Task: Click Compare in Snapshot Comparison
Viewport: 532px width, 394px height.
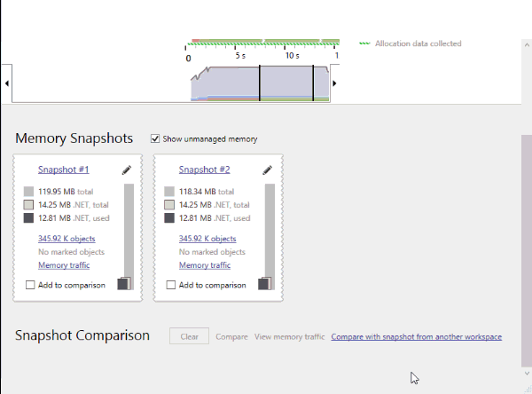Action: [x=231, y=337]
